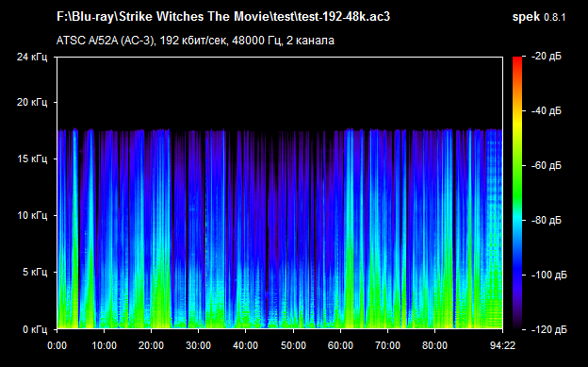The height and width of the screenshot is (367, 588).
Task: Click the spek 0.8.1 version label
Action: tap(538, 17)
